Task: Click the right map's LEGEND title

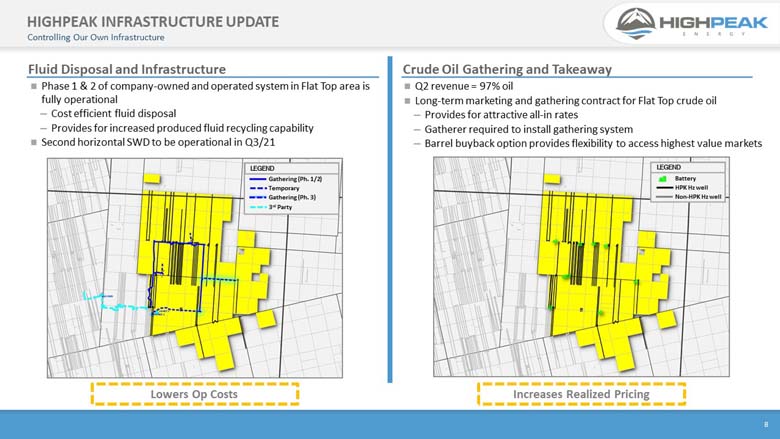Action: [668, 167]
